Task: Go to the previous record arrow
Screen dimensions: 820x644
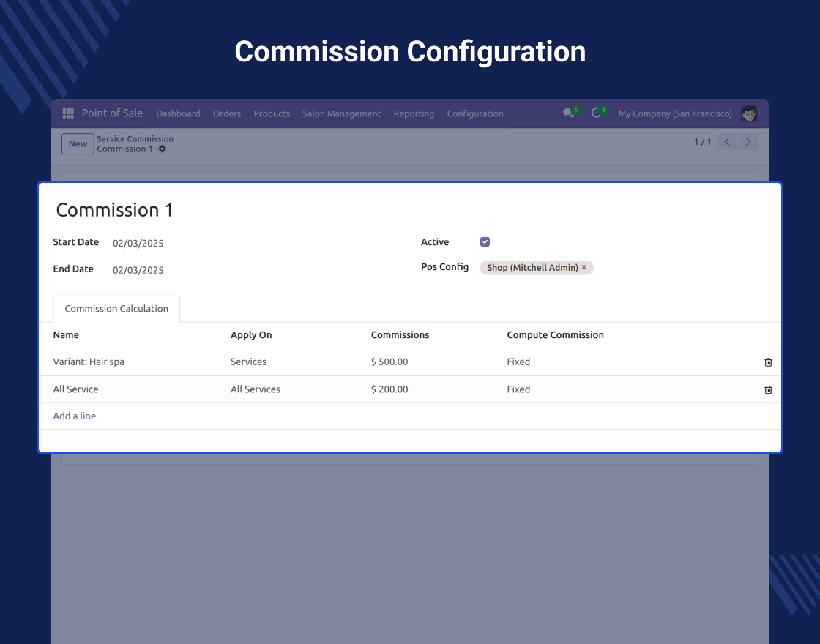Action: click(727, 142)
